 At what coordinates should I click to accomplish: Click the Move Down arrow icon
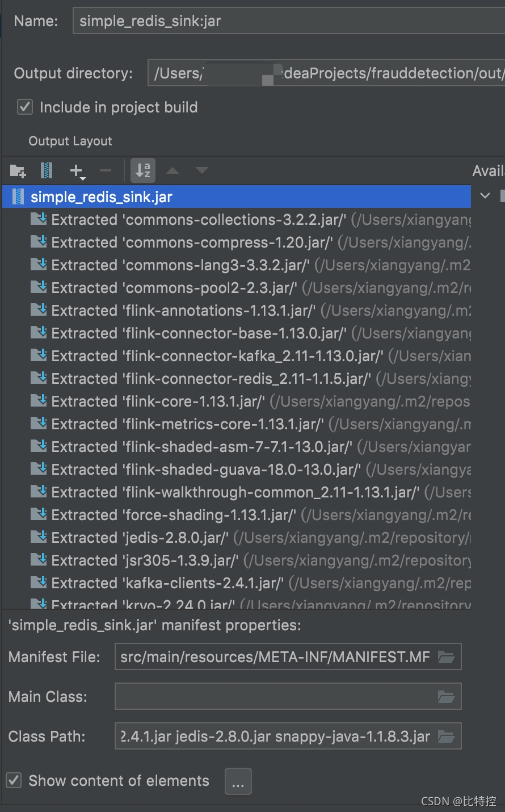202,170
